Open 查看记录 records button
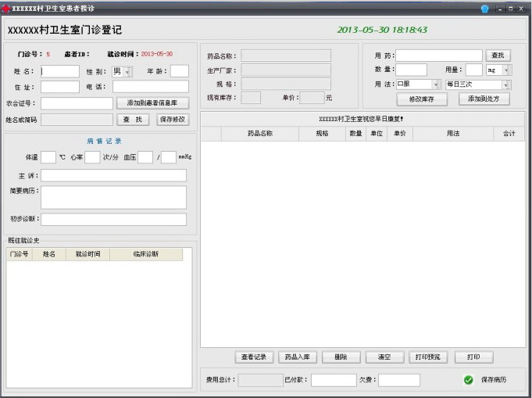 coord(254,357)
